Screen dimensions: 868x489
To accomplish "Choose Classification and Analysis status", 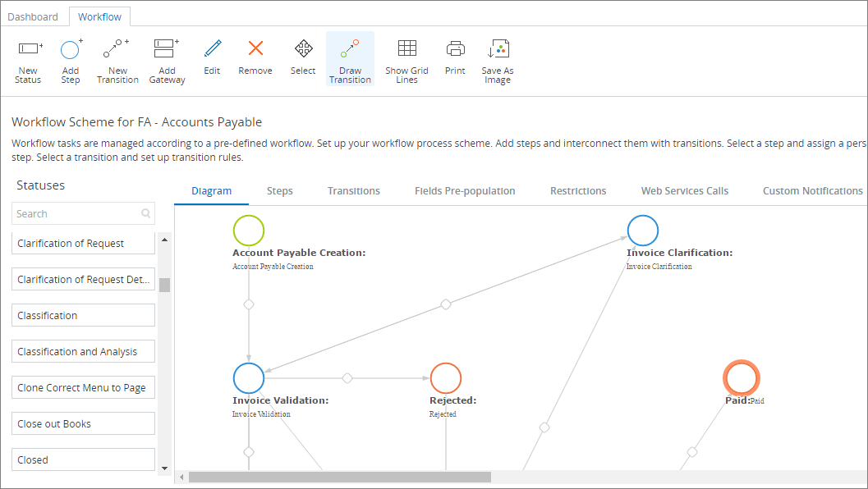I will pyautogui.click(x=82, y=350).
